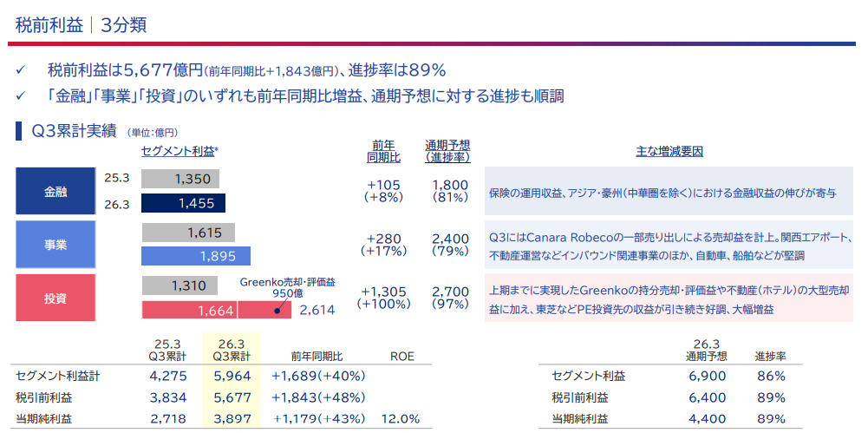Click the 2,718 table cell

click(168, 418)
